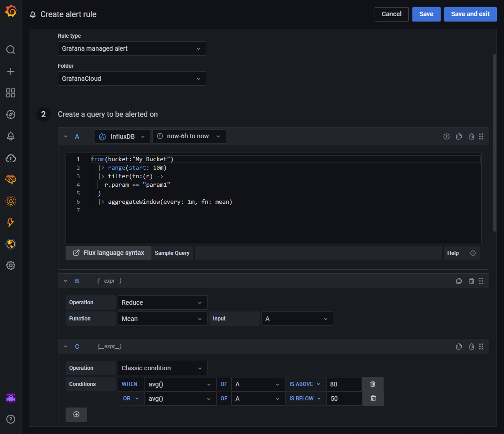This screenshot has height=434, width=504.
Task: Click the expression name label C
Action: pos(77,346)
